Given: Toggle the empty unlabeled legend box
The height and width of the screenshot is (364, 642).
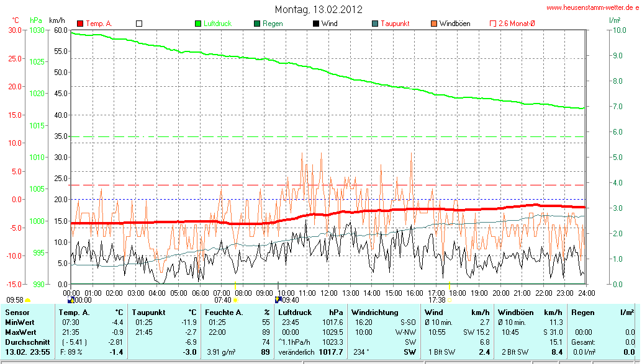Looking at the screenshot, I should (139, 24).
